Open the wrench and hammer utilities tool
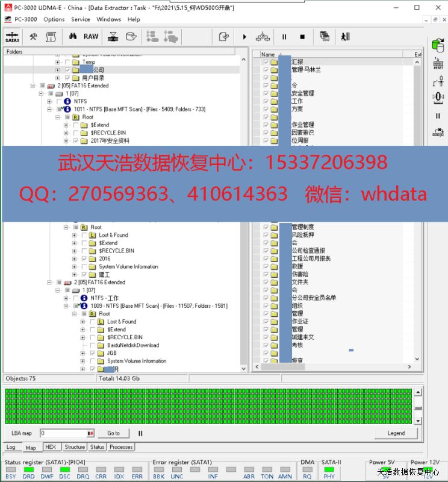Screen dimensions: 448x482 34,37
